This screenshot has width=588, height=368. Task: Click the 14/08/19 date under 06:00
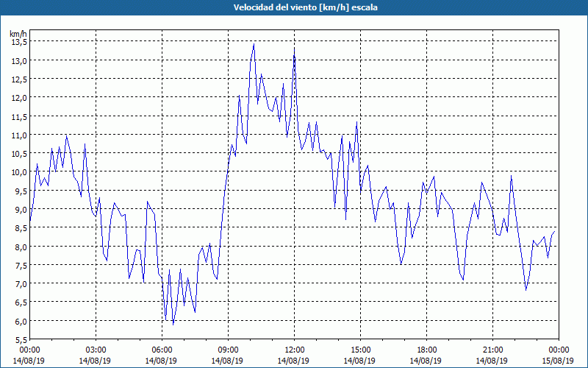[161, 361]
